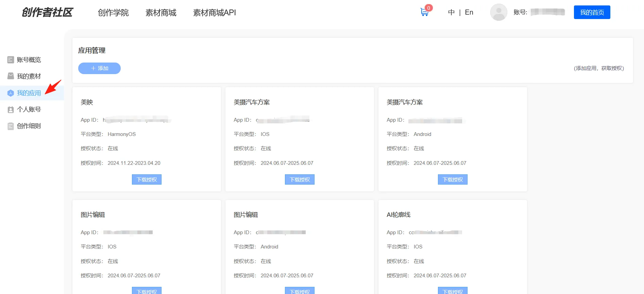Switch language to En
Screen dimensions: 644x294
pos(469,13)
